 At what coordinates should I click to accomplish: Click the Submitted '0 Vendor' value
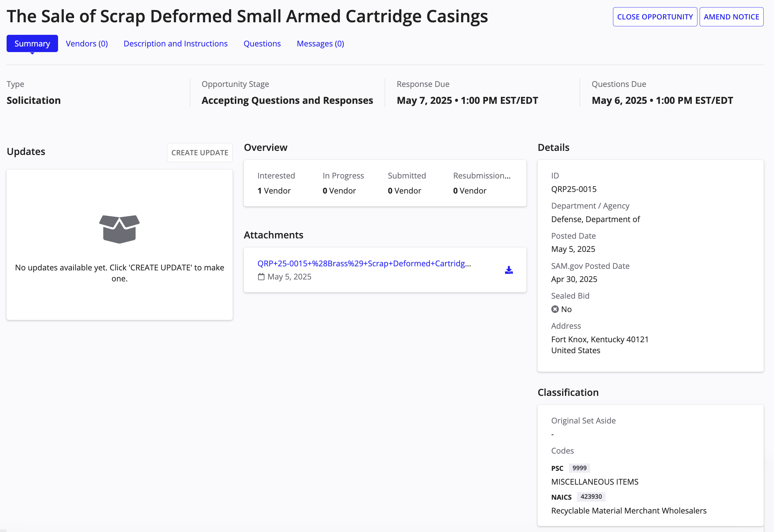[405, 191]
